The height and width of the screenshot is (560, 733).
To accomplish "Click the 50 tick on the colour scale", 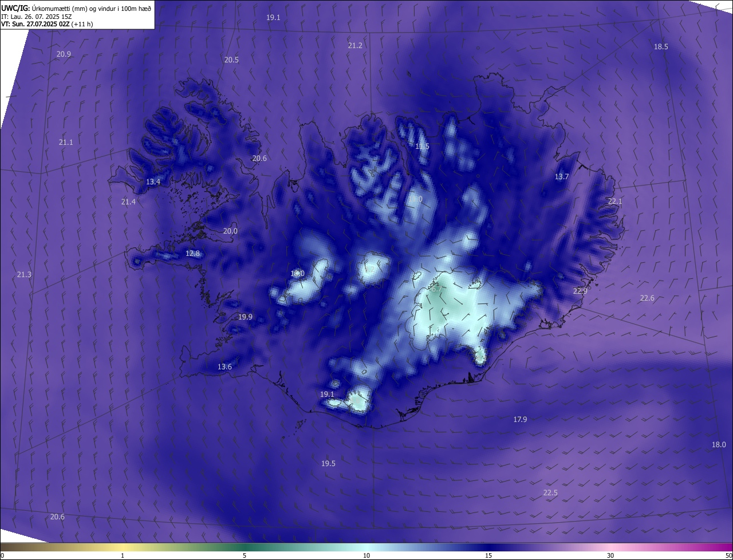I will [728, 555].
